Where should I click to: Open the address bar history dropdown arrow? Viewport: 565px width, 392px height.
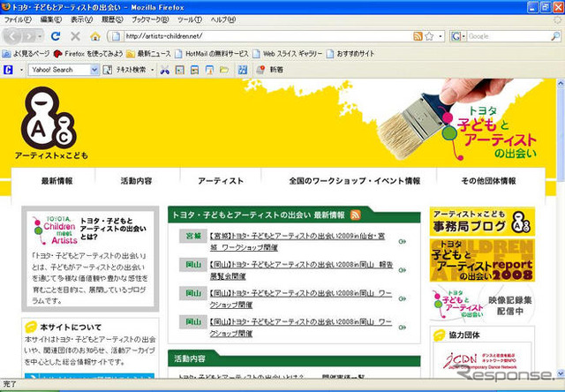(x=441, y=36)
